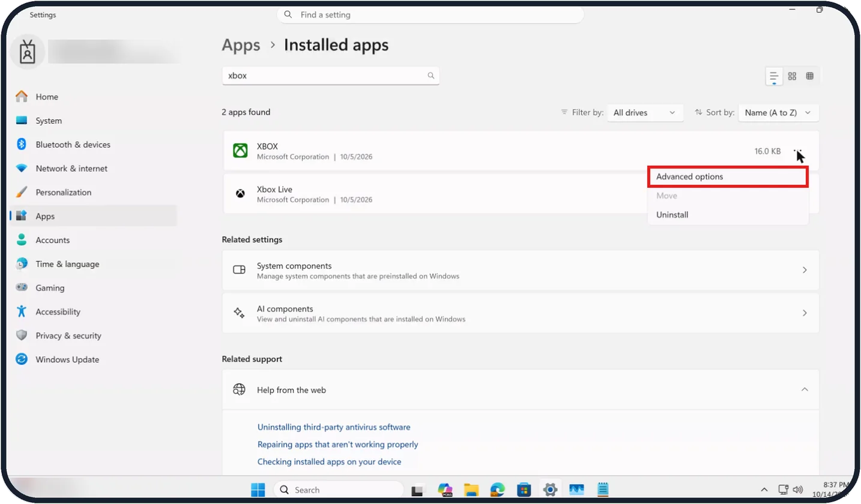The image size is (861, 504).
Task: Click the XBOX app name
Action: point(267,146)
